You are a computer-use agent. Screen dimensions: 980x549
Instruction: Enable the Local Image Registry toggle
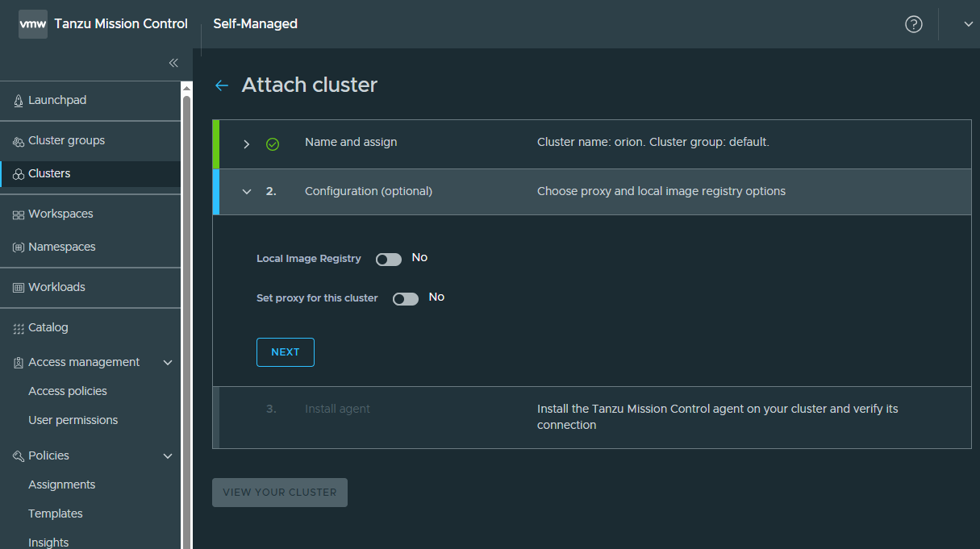point(389,260)
